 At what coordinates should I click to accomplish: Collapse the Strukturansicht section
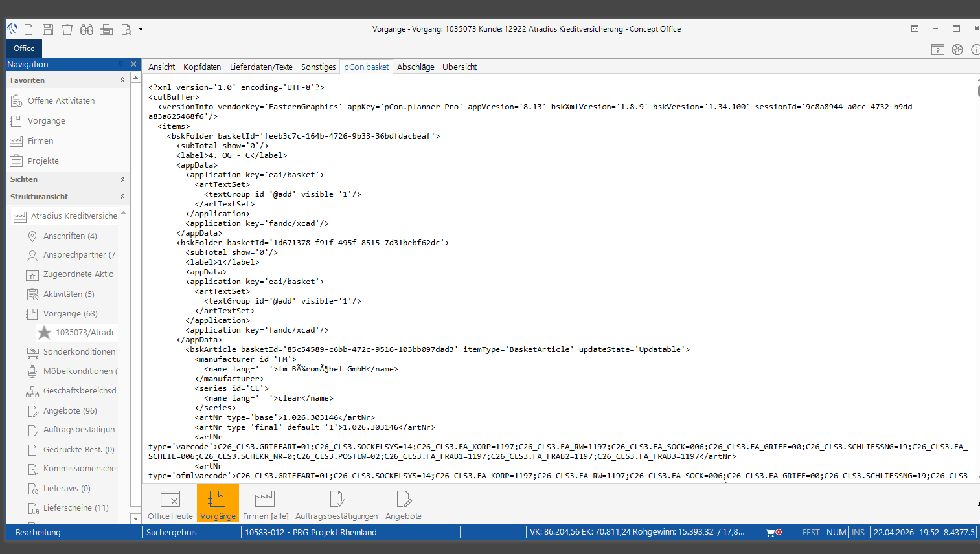tap(122, 197)
